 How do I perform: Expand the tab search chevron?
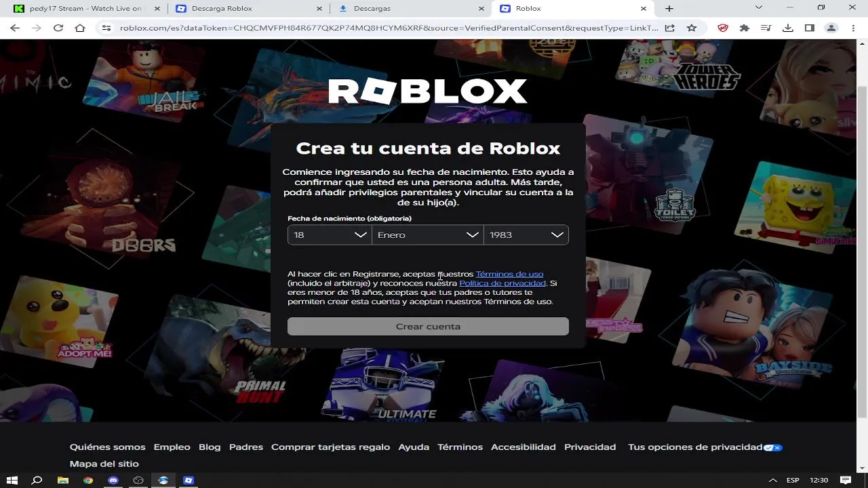(x=759, y=7)
